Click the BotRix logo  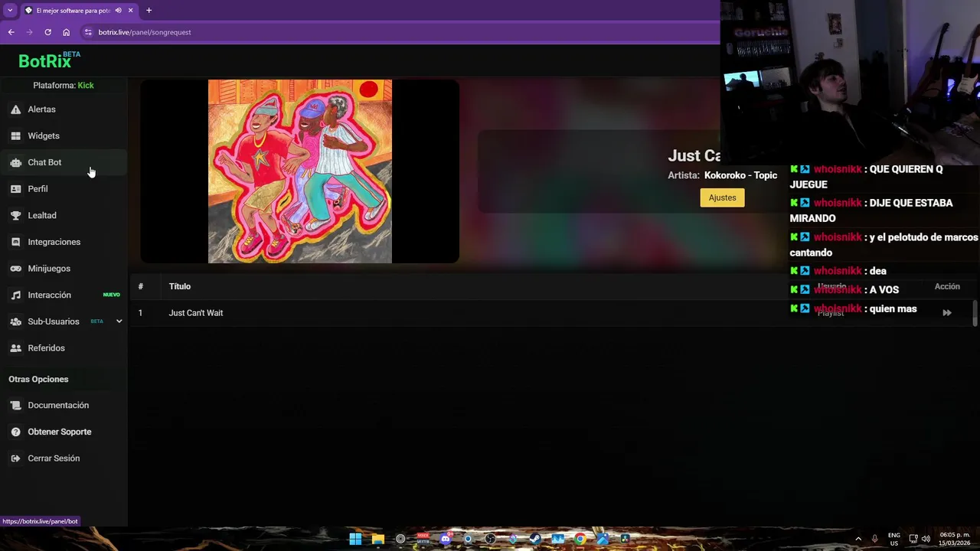pos(49,60)
